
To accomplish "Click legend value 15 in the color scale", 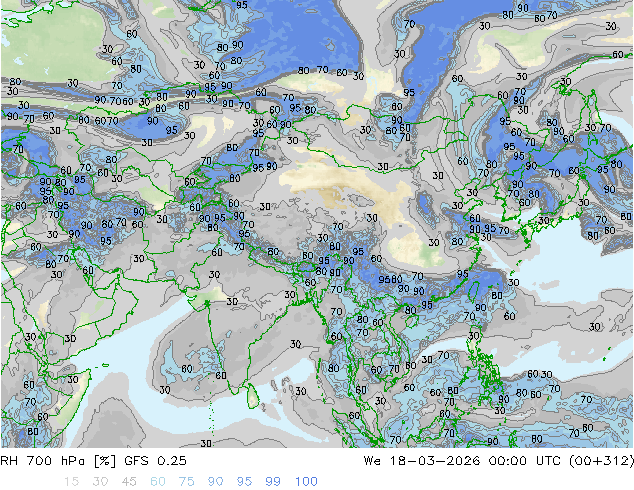I will 71,482.
